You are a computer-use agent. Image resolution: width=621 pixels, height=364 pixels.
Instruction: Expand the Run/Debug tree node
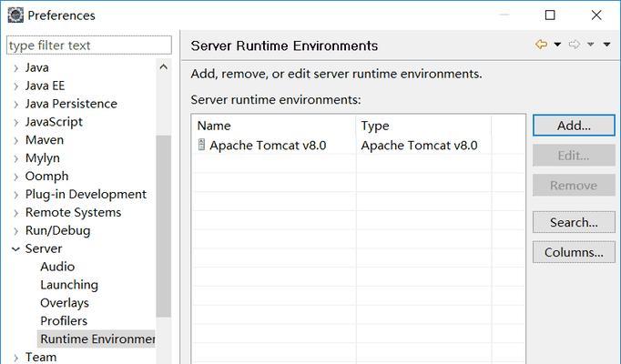tap(15, 231)
